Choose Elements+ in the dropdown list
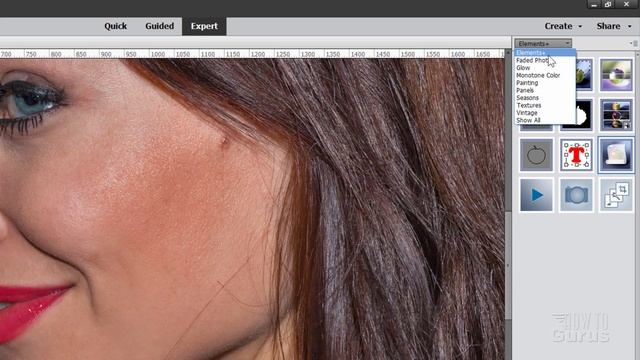 (x=545, y=53)
